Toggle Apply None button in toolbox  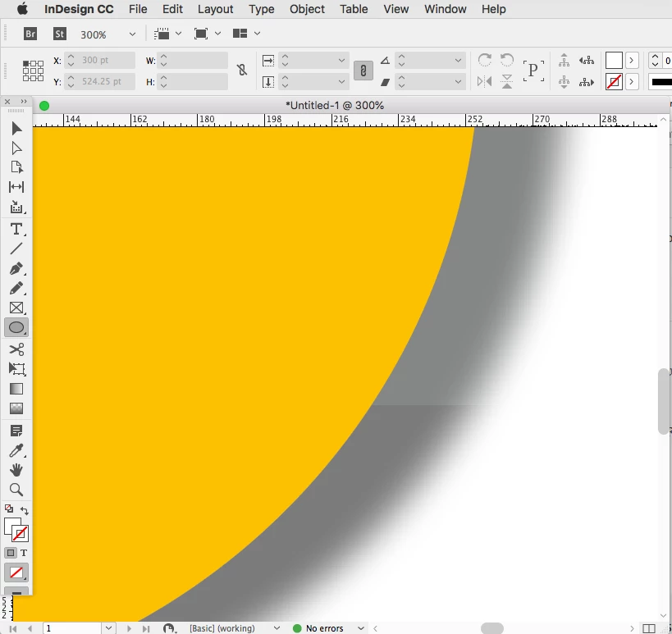point(16,572)
